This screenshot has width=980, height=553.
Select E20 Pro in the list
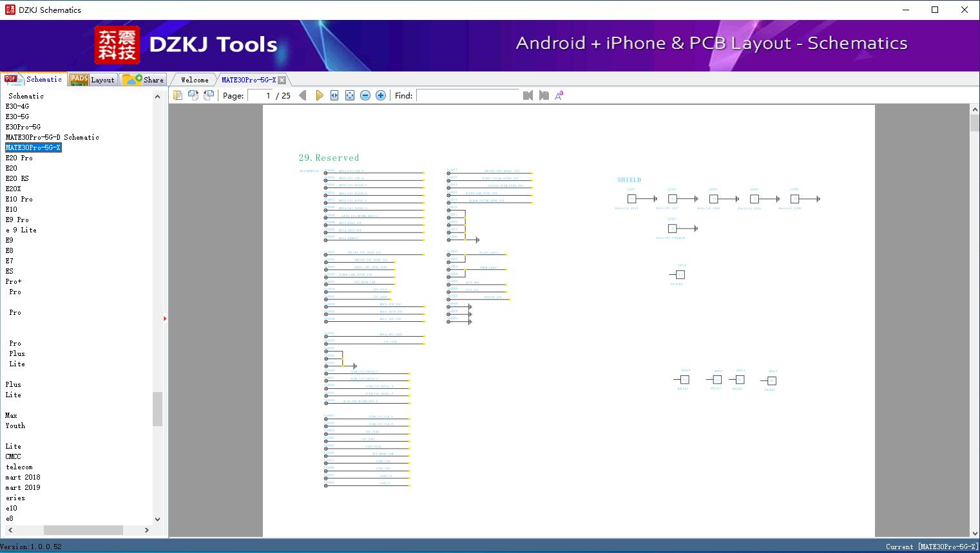(x=19, y=158)
